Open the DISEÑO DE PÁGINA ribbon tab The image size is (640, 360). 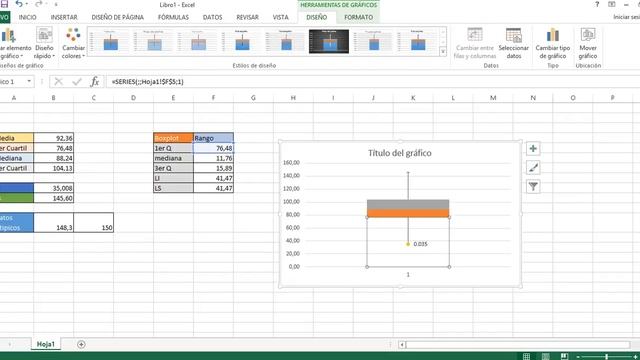coord(118,17)
